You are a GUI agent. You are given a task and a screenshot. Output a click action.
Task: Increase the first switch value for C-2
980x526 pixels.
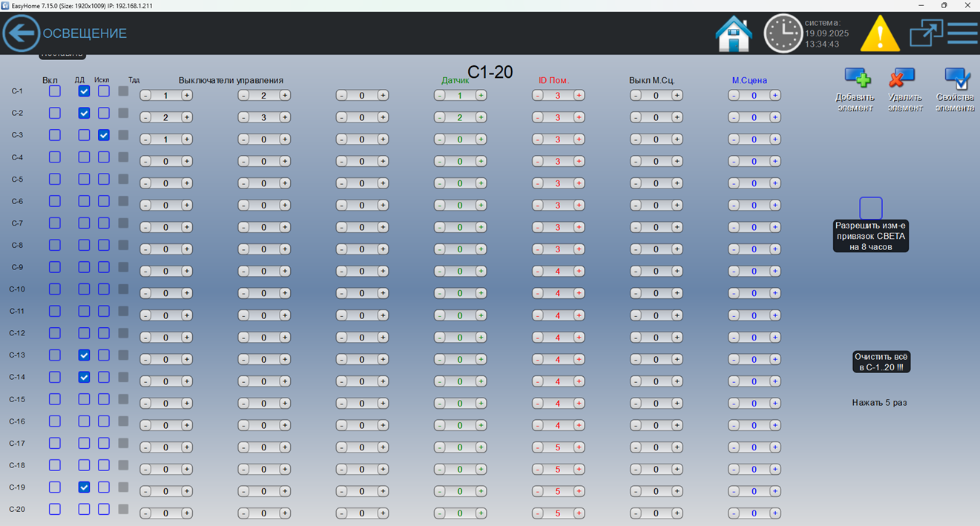(187, 117)
